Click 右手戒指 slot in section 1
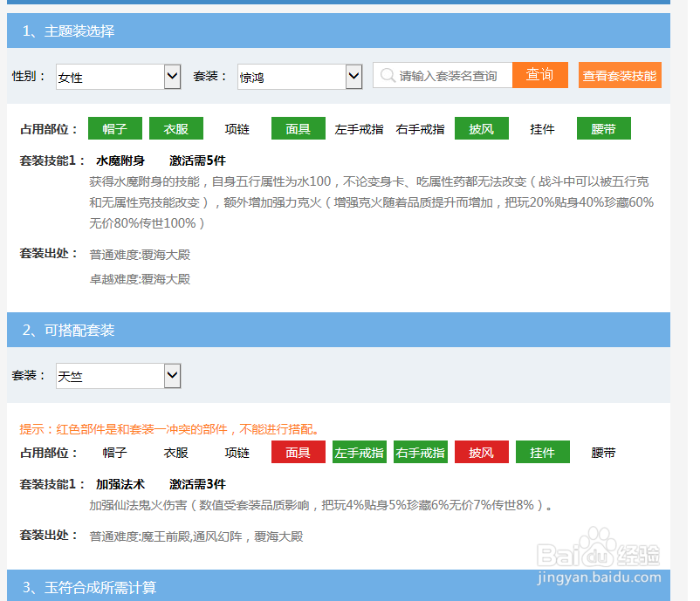 click(420, 129)
